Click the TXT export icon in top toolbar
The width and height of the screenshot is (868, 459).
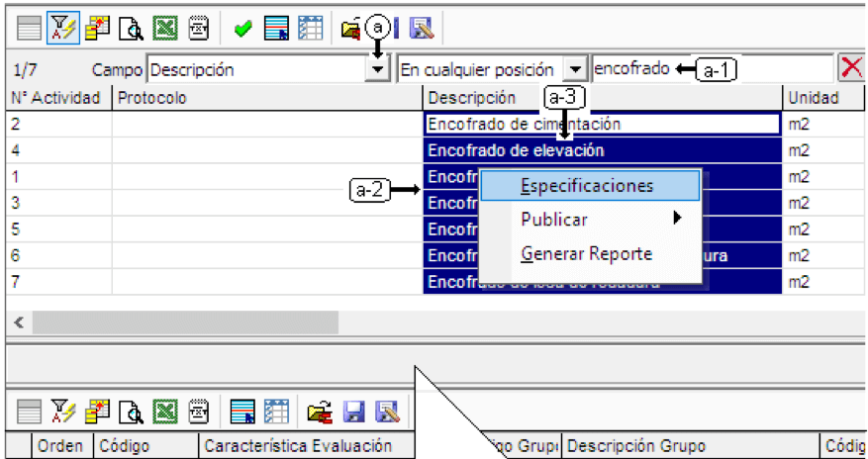(199, 29)
